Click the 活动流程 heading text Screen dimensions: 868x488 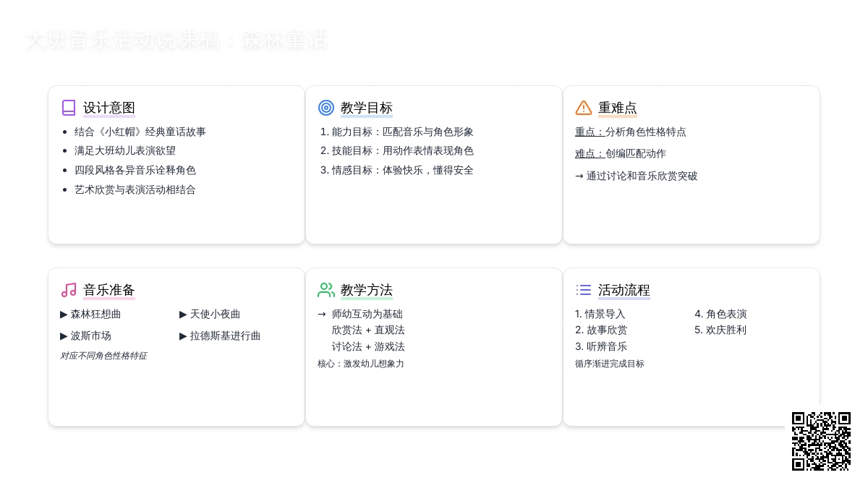[x=624, y=290]
